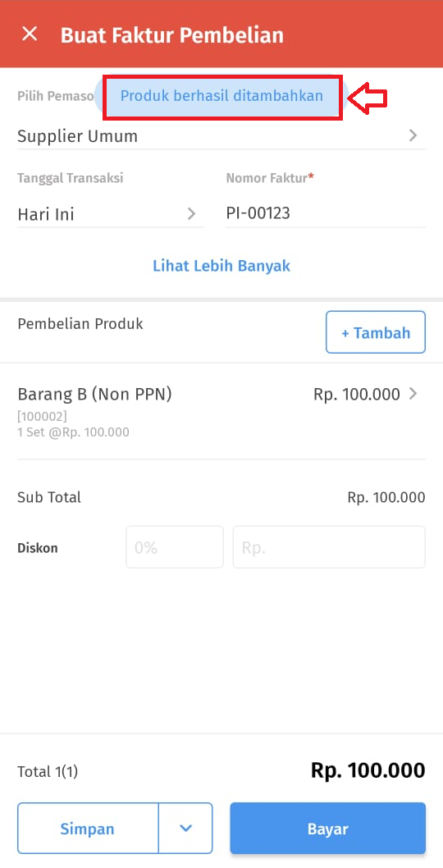This screenshot has height=868, width=443.
Task: Open Barang B details via chevron
Action: 413,394
